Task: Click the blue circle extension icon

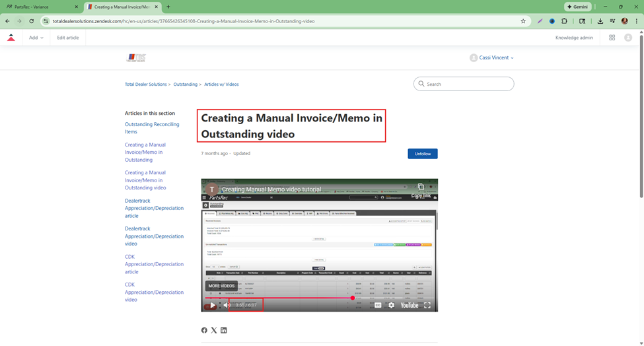Action: pos(552,21)
